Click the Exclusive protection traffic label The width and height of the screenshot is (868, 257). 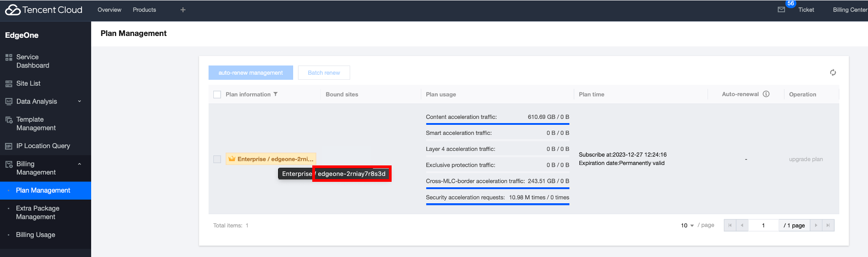[460, 165]
